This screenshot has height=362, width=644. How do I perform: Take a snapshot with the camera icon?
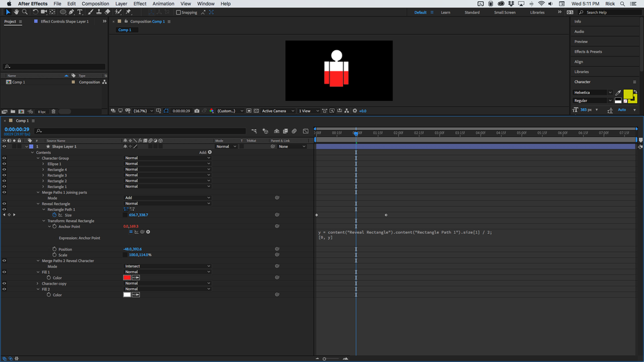click(197, 111)
